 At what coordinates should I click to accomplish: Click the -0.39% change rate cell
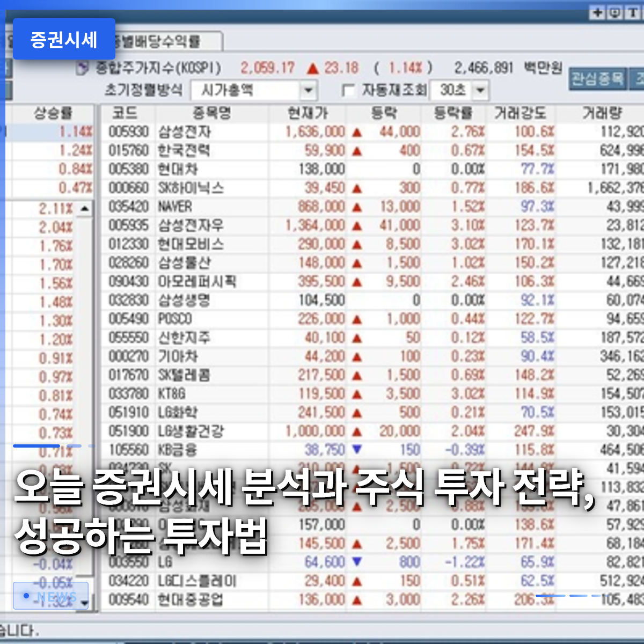pos(465,450)
